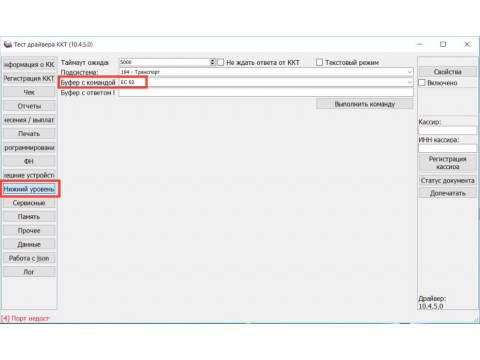Select the Нижний уровень tab

pos(29,189)
